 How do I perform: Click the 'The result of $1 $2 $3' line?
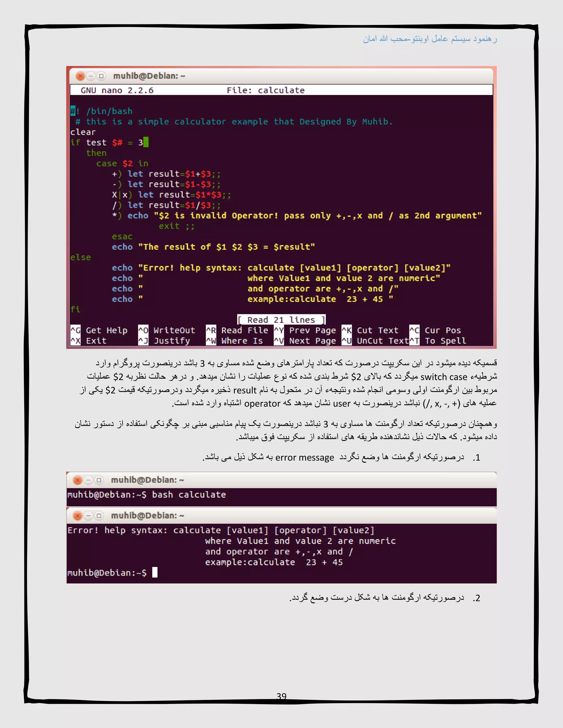(213, 247)
